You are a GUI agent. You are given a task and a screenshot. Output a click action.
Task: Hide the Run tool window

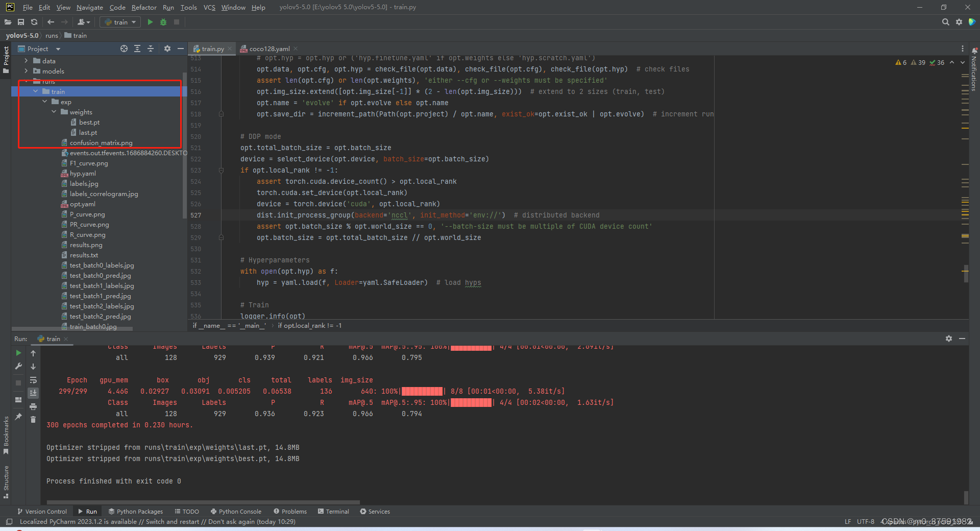pos(962,339)
